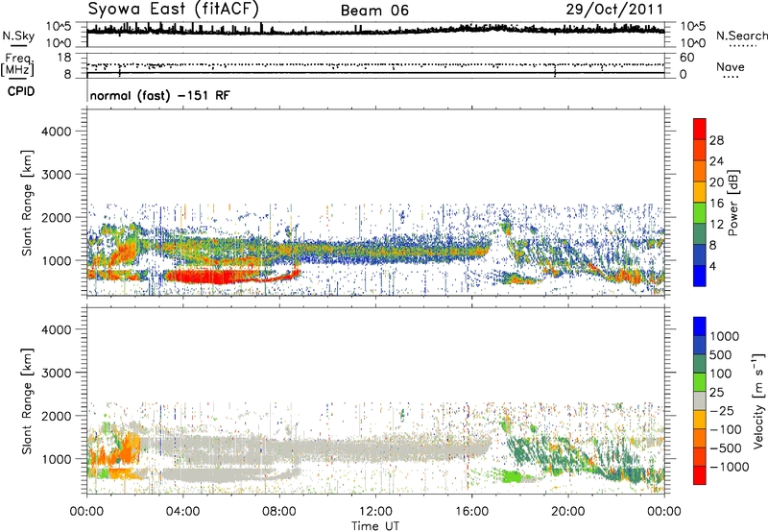This screenshot has width=768, height=532.
Task: Click the red top of the power colorbar
Action: [700, 129]
